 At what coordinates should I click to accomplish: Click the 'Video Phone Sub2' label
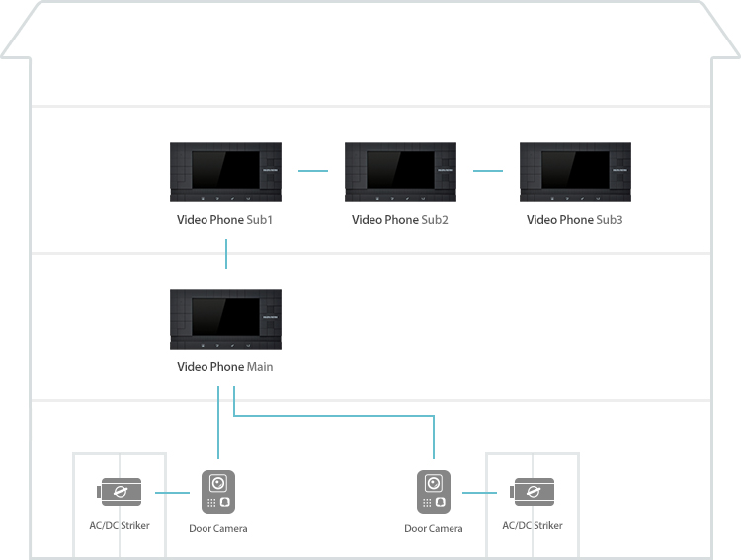pos(400,220)
